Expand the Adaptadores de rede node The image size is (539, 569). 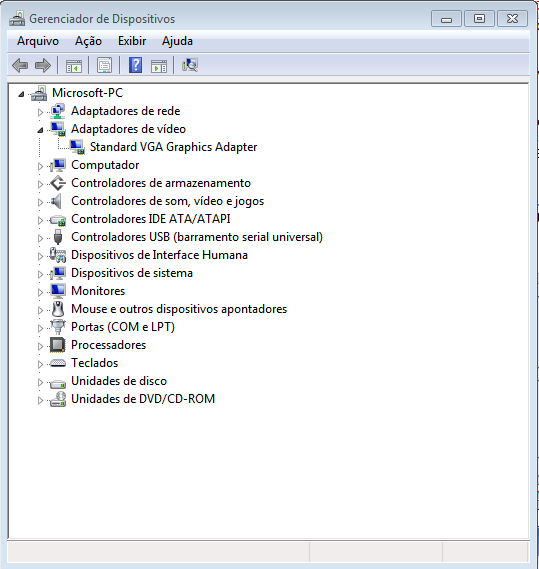point(40,112)
